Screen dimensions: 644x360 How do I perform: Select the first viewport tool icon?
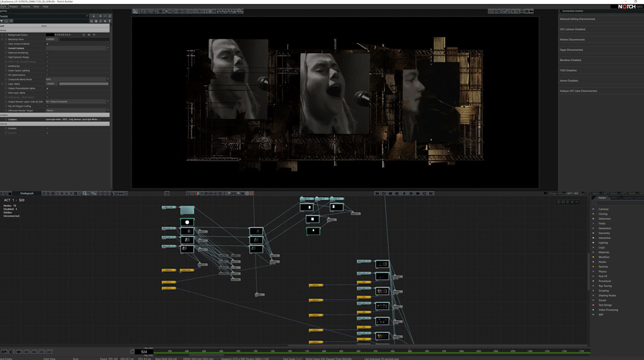[x=136, y=11]
